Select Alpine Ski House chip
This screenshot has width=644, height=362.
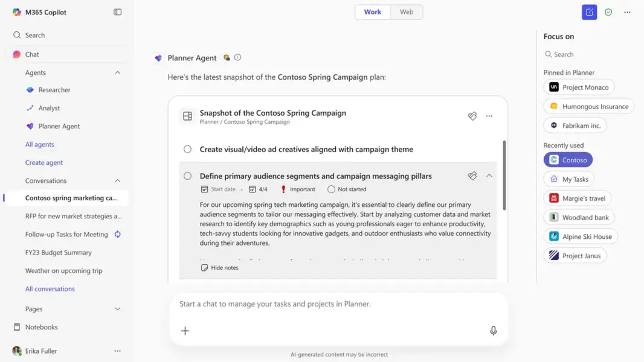click(x=581, y=237)
